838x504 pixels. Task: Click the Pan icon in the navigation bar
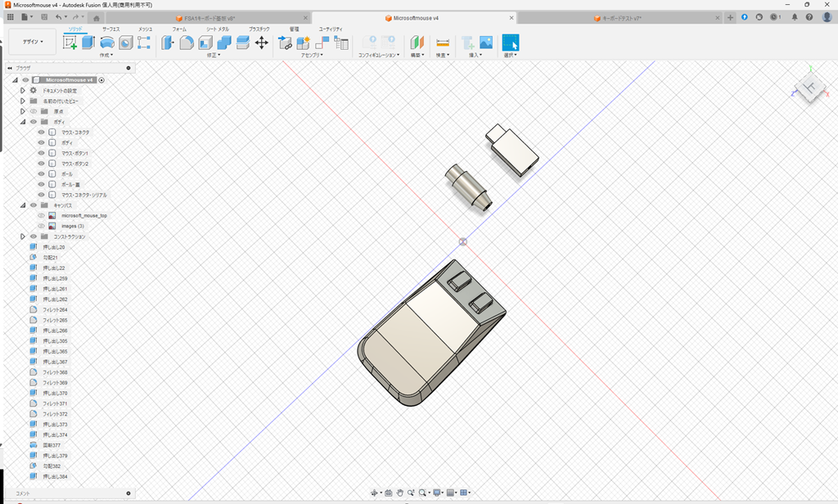[x=400, y=494]
